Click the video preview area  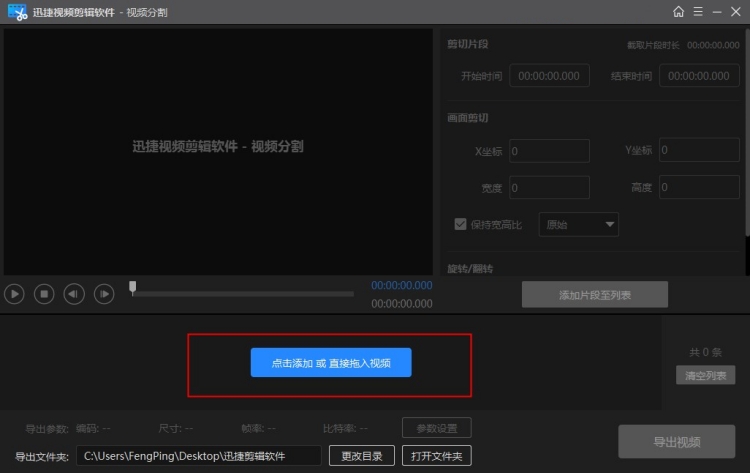[218, 152]
